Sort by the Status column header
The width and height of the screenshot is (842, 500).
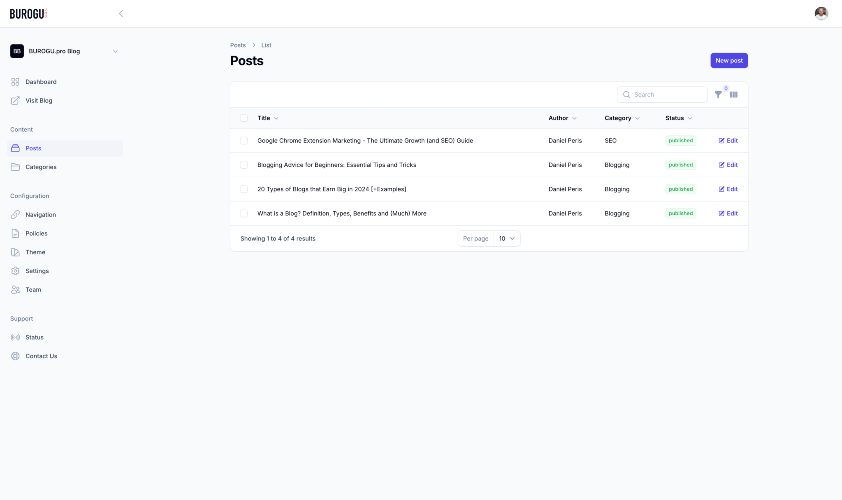(x=679, y=118)
